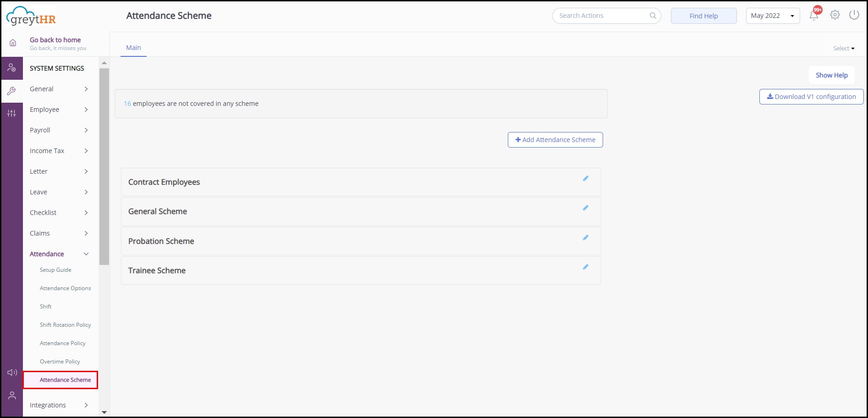Open the sliders configuration icon in sidebar

coord(12,113)
